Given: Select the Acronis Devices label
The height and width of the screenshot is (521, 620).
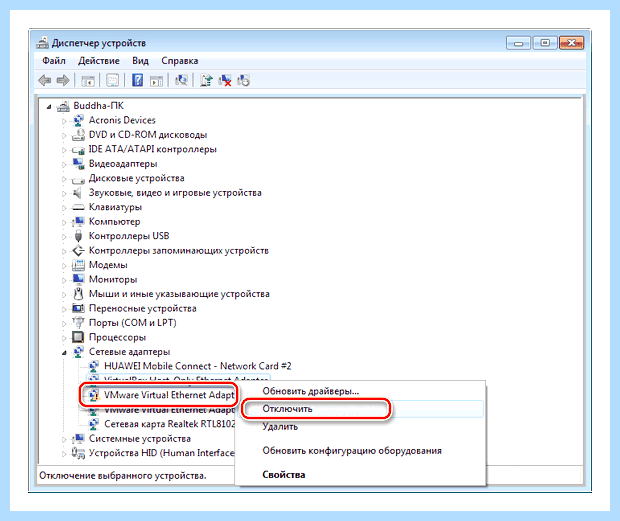Looking at the screenshot, I should 122,120.
